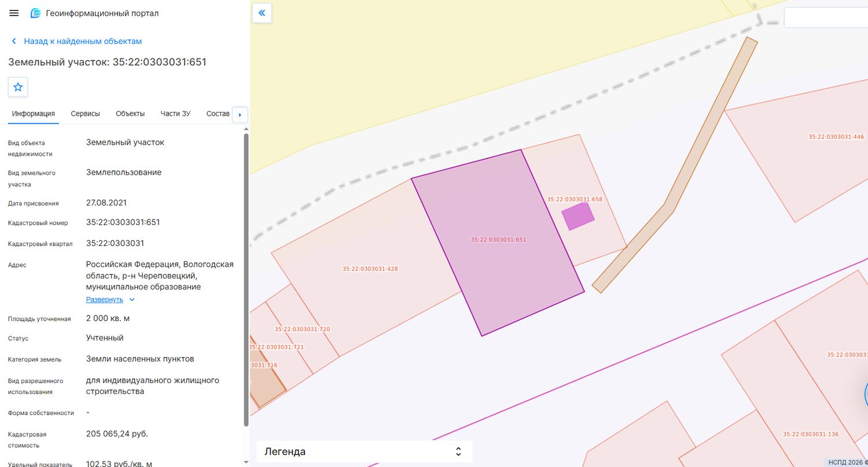This screenshot has height=467, width=868.
Task: Click the cadastral quarter value 35:22:0303031
Action: coord(115,243)
